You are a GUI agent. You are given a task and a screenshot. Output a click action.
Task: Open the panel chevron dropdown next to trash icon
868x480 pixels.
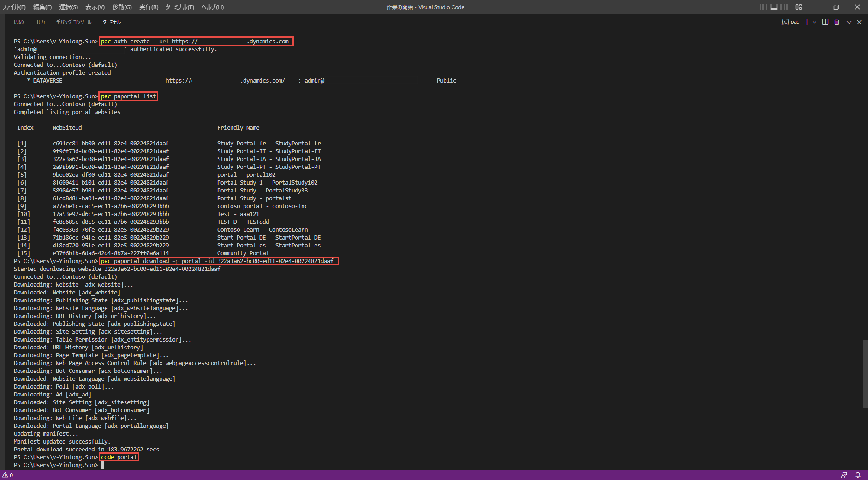(849, 22)
